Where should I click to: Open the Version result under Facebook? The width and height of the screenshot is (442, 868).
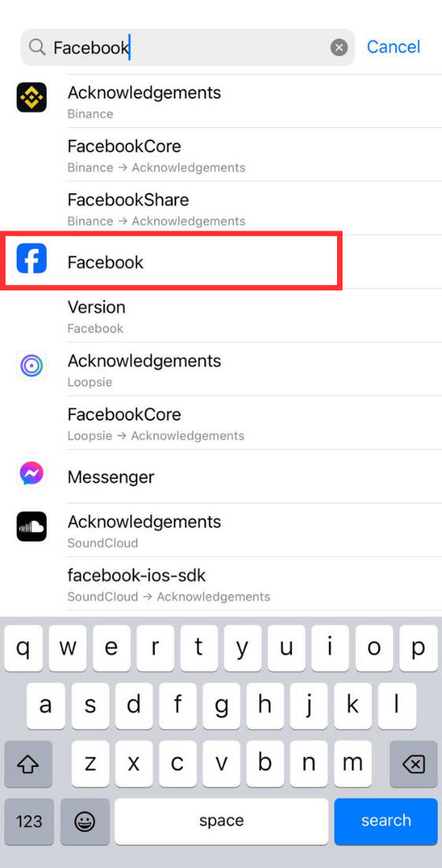tap(254, 316)
